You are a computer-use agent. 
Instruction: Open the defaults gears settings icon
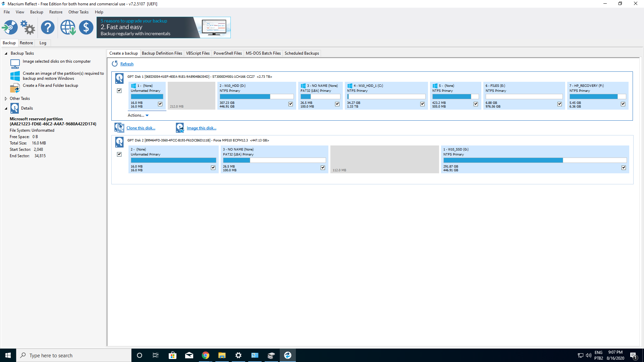(28, 27)
